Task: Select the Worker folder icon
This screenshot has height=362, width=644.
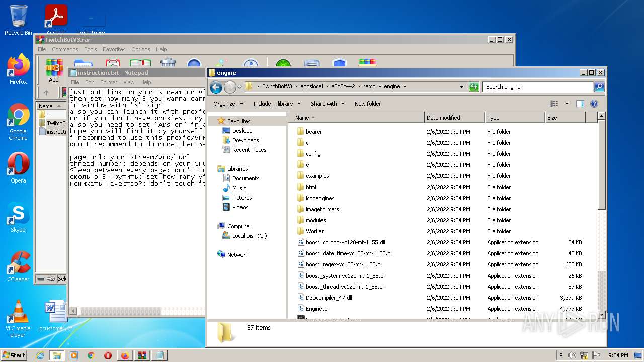Action: (301, 231)
